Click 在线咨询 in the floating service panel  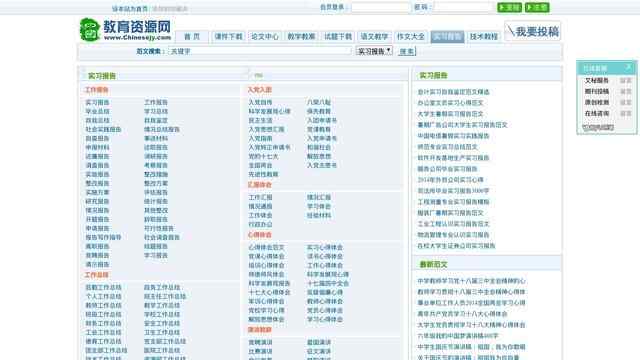pyautogui.click(x=596, y=113)
